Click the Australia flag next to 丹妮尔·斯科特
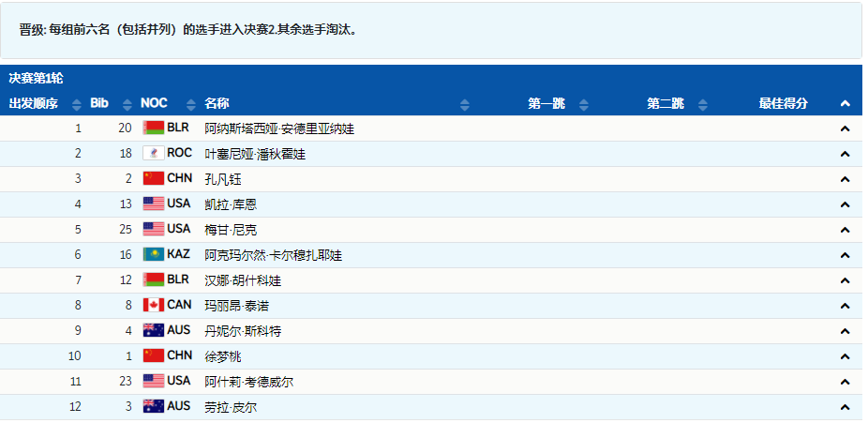The image size is (868, 423). (x=153, y=330)
